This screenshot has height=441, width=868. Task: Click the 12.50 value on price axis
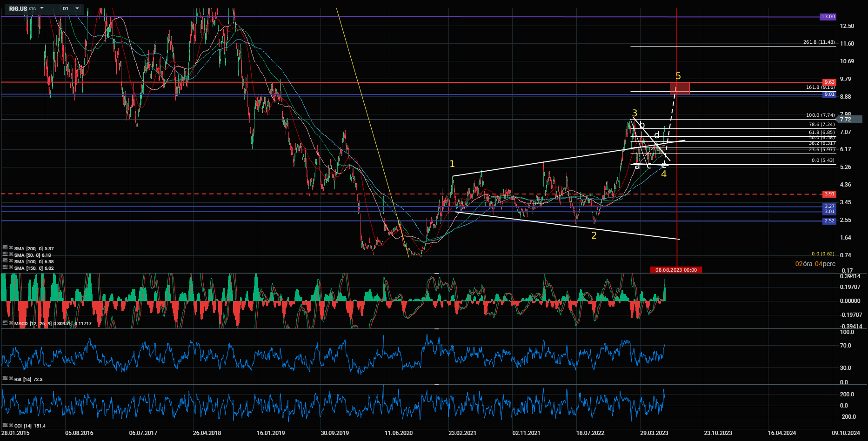click(847, 26)
